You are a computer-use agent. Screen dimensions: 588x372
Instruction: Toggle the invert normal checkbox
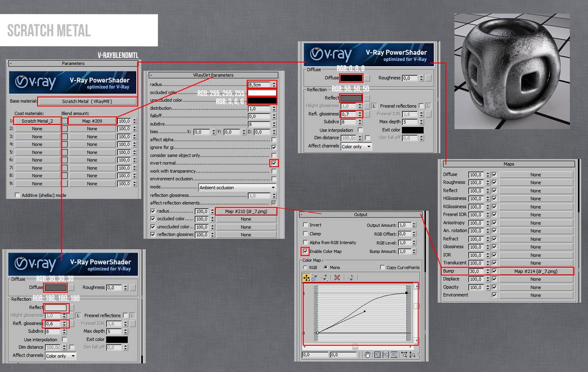pyautogui.click(x=274, y=163)
